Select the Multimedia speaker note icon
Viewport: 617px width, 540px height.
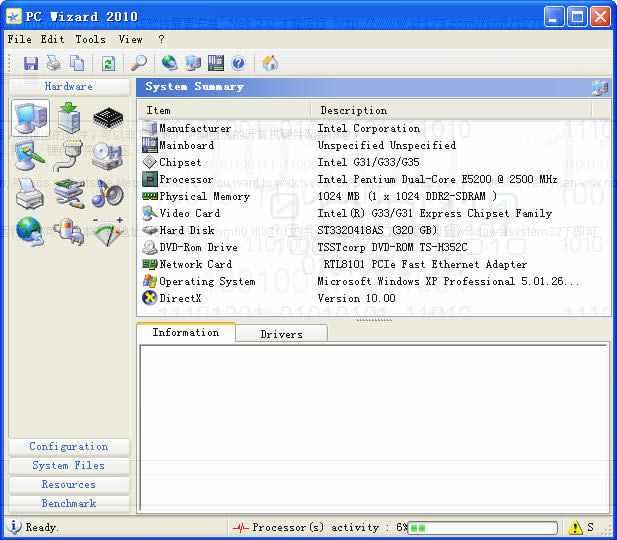click(x=108, y=194)
